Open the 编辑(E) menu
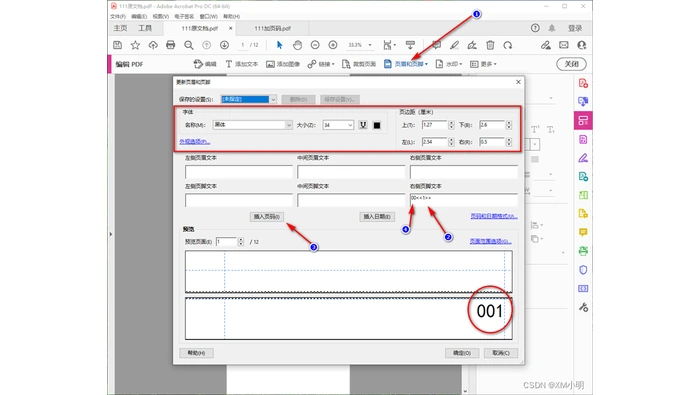The width and height of the screenshot is (700, 395). click(x=139, y=17)
